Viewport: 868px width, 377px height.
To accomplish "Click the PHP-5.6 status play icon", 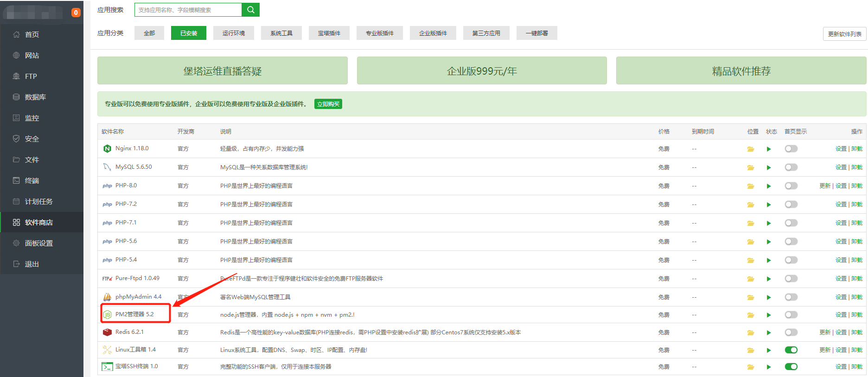I will (x=769, y=242).
